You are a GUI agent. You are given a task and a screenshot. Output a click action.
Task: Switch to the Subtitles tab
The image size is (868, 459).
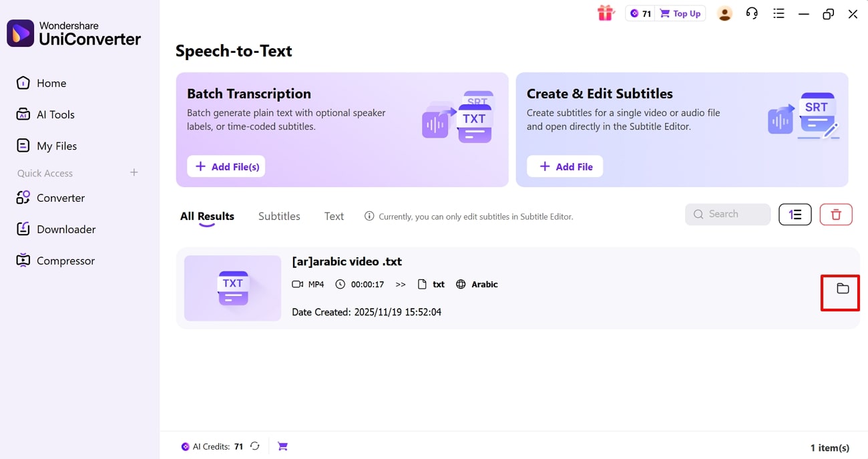[x=279, y=216]
